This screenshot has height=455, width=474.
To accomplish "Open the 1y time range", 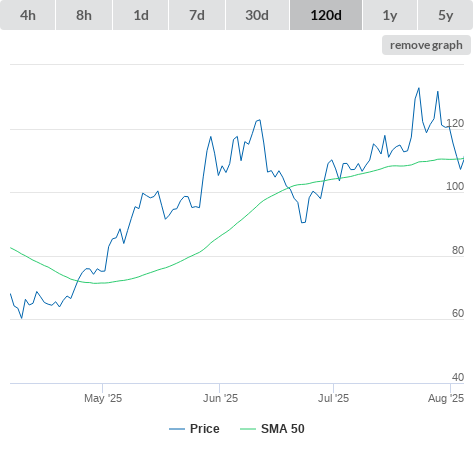I will tap(390, 15).
